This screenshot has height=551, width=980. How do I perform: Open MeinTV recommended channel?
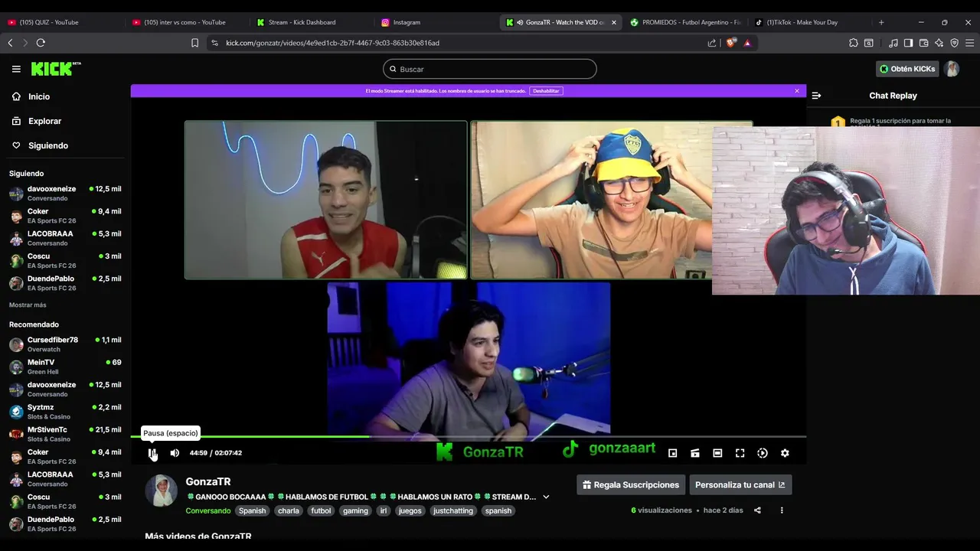pyautogui.click(x=65, y=367)
